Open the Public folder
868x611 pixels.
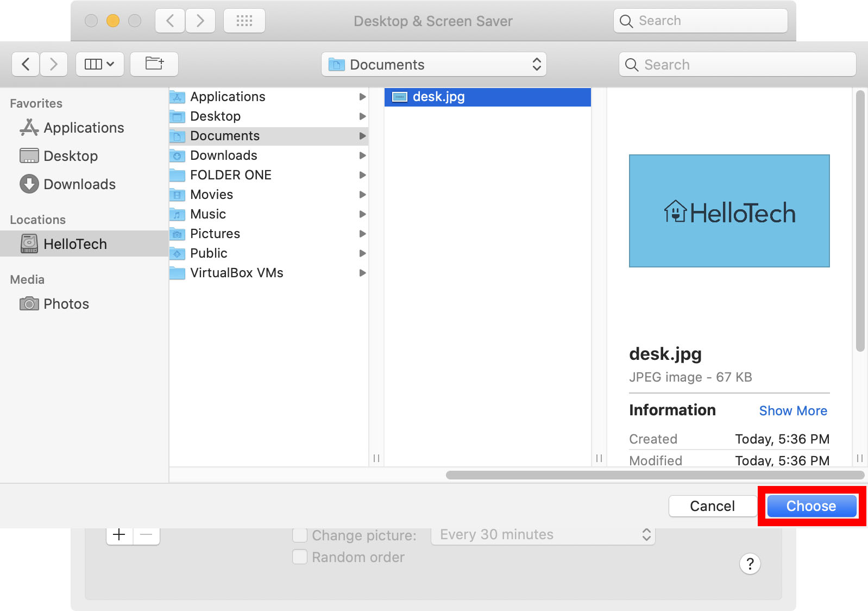click(x=269, y=253)
